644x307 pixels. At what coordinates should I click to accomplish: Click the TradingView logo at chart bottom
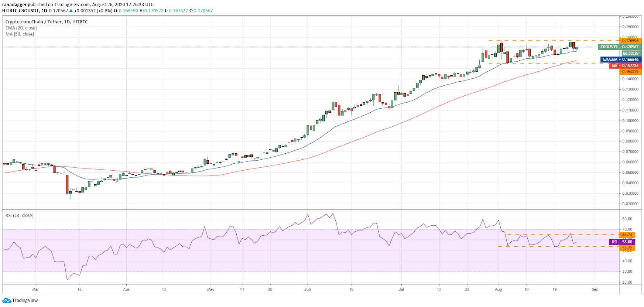click(x=20, y=300)
